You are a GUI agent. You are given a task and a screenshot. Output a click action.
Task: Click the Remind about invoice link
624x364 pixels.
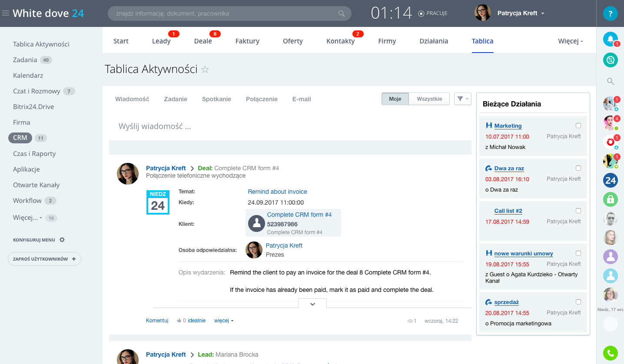[x=277, y=192]
